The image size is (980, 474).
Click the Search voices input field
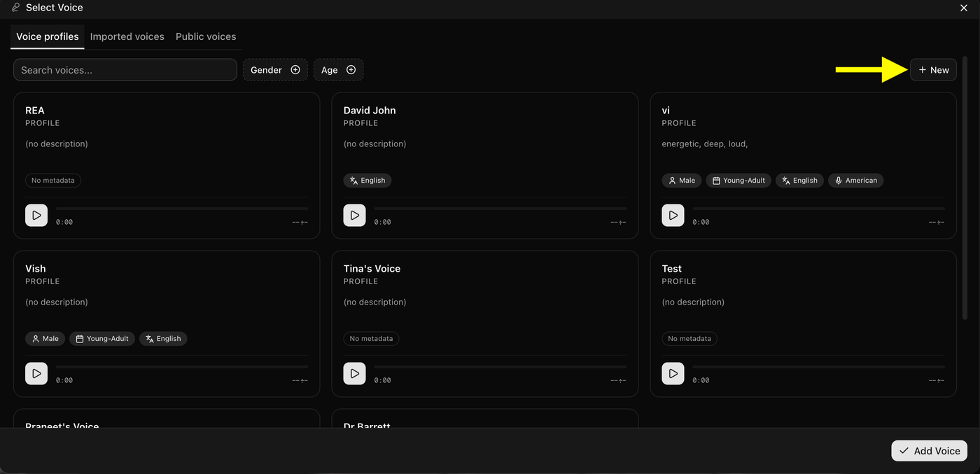tap(125, 70)
